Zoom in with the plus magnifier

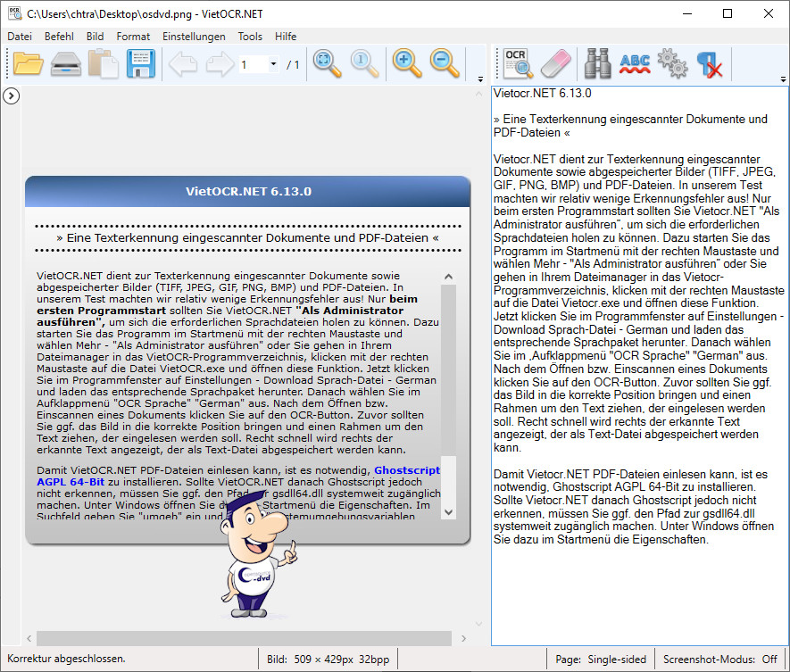pyautogui.click(x=406, y=63)
